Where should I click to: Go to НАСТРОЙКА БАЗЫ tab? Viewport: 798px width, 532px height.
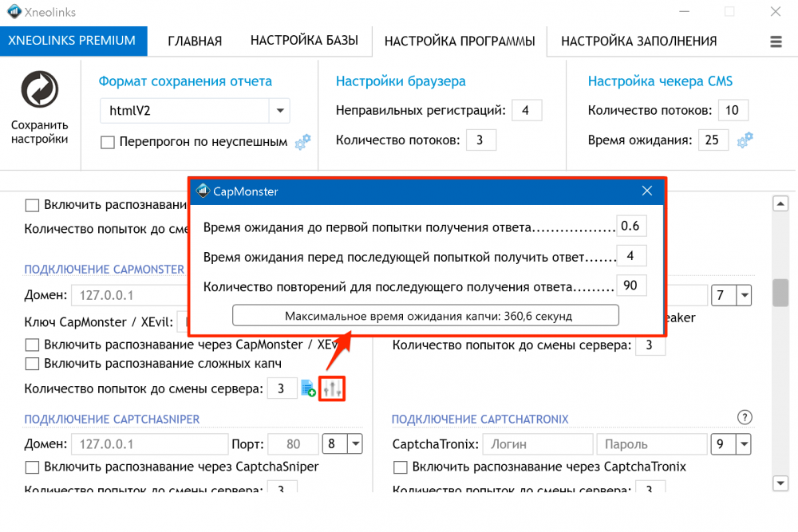304,41
